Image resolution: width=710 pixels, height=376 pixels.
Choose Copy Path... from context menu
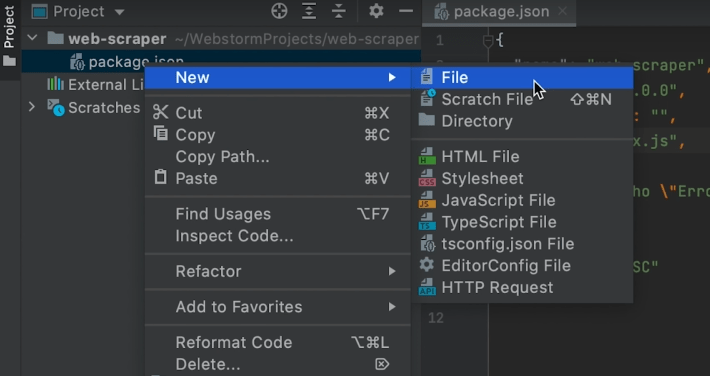[x=278, y=157]
